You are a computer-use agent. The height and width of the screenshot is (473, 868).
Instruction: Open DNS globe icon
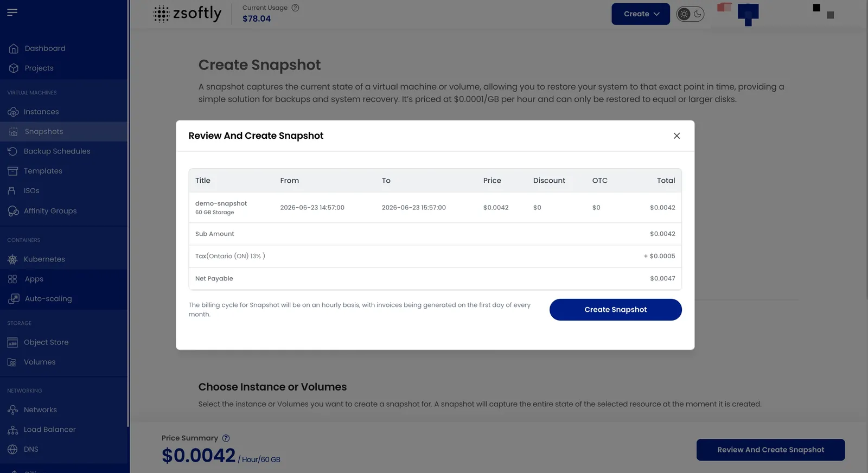pyautogui.click(x=12, y=449)
